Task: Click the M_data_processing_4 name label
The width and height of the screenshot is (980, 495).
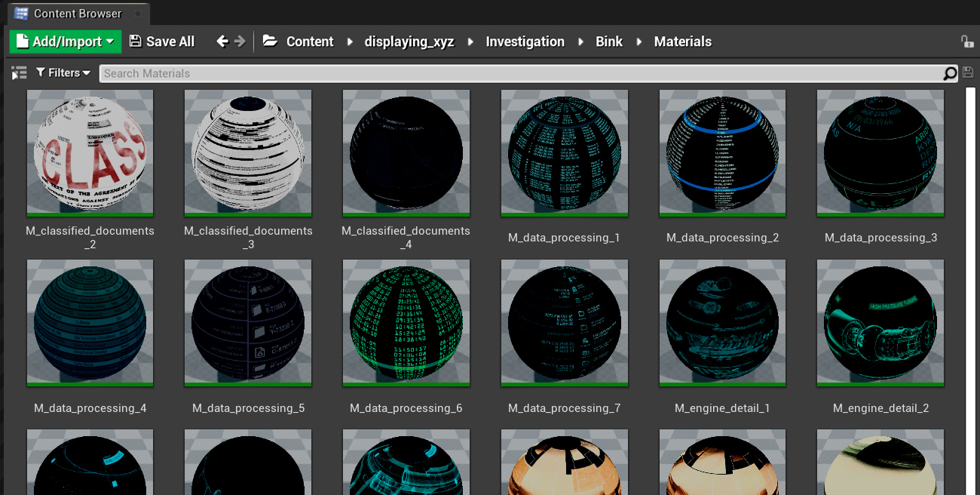Action: coord(90,408)
